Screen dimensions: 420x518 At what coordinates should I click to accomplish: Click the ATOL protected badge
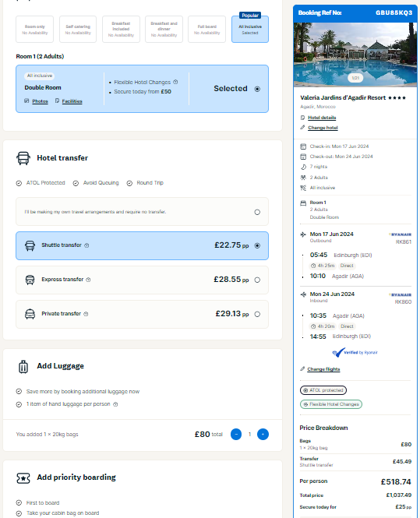(x=323, y=390)
